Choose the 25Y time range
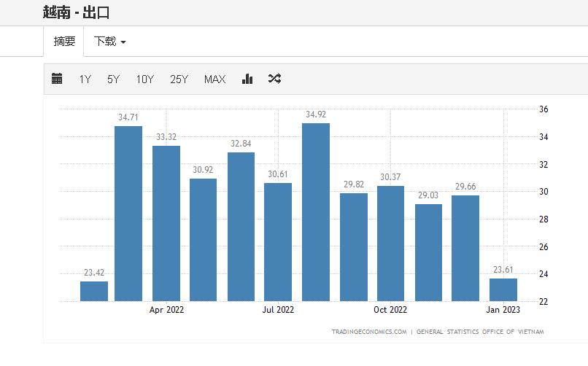 point(179,79)
